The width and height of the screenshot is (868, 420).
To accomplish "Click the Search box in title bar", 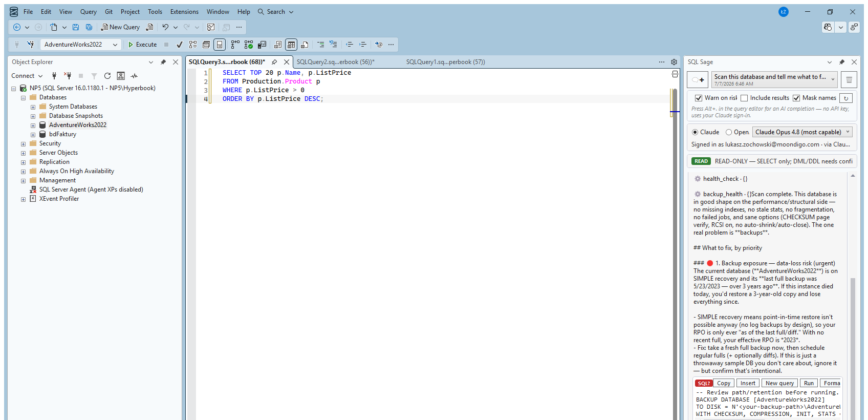I will 276,12.
